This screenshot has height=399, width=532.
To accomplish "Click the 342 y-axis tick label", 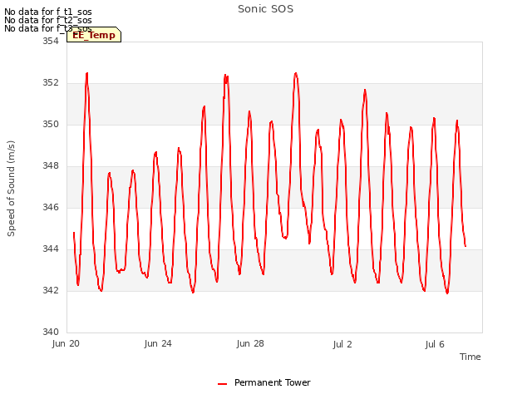I will (x=51, y=290).
